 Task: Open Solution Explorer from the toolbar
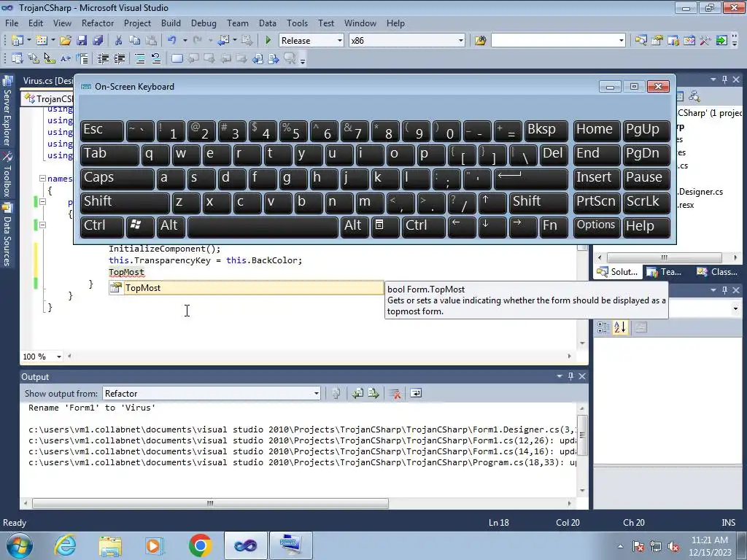pos(640,41)
